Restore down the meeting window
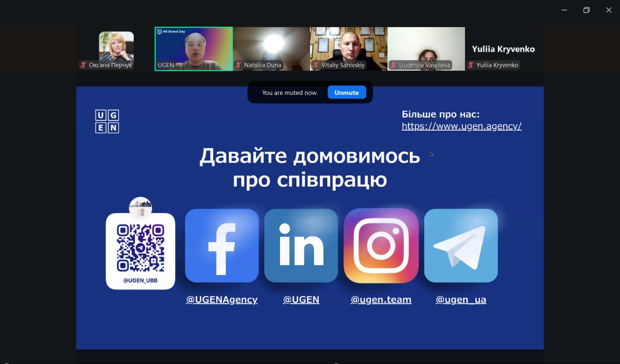The image size is (620, 364). click(586, 10)
